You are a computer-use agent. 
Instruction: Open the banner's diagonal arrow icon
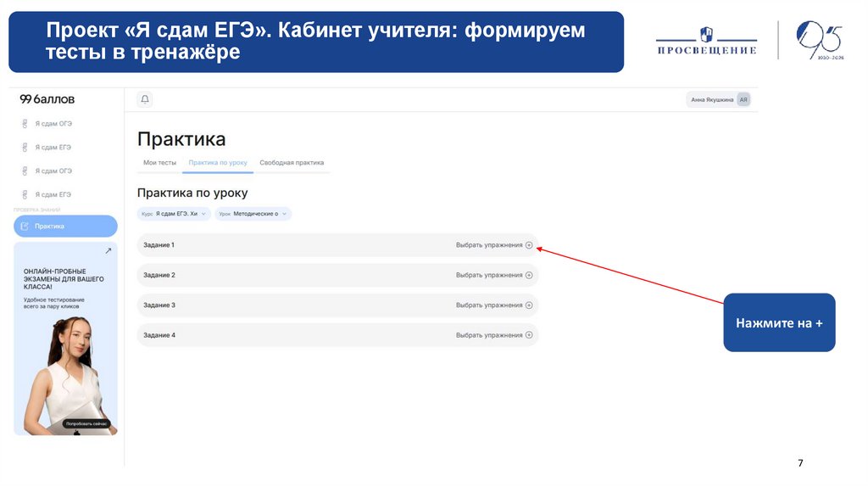click(x=108, y=251)
